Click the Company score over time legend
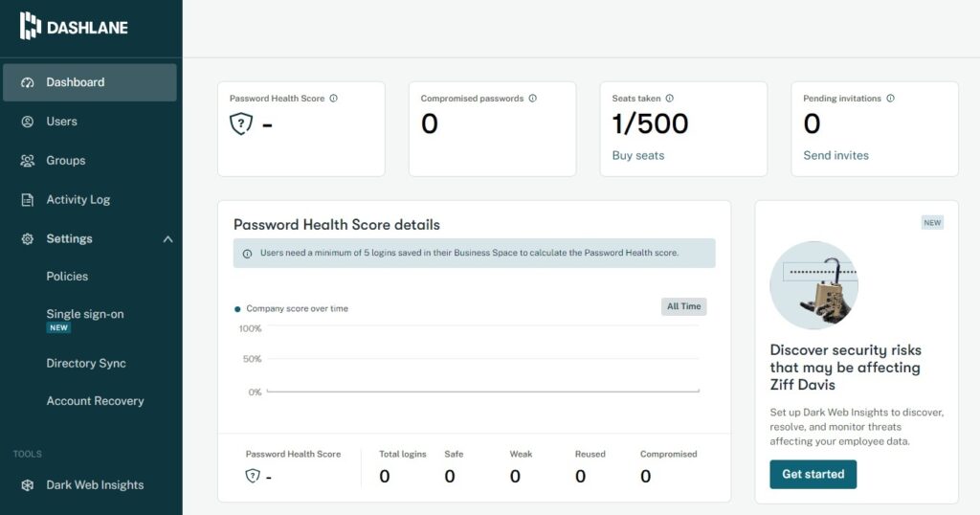This screenshot has height=515, width=980. 291,309
